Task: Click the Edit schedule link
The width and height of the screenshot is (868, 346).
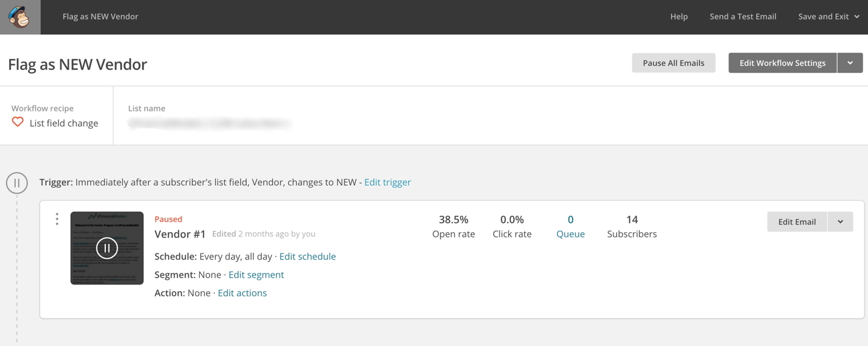Action: pyautogui.click(x=308, y=256)
